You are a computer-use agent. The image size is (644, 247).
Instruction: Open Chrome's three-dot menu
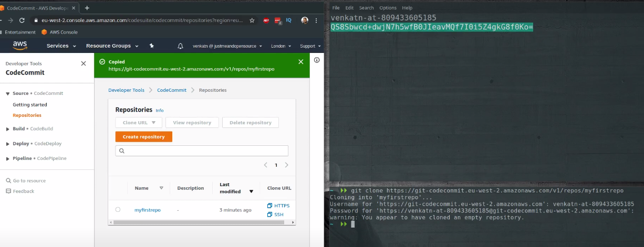click(317, 20)
